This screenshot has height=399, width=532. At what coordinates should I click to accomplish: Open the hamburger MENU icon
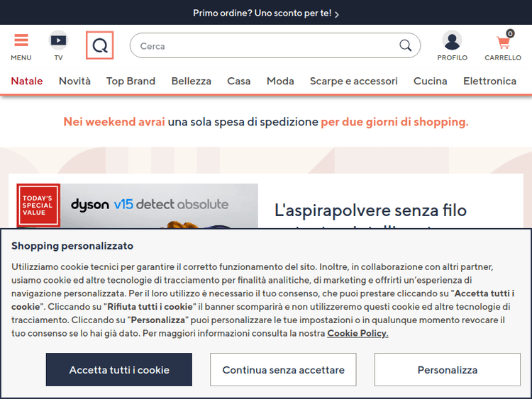(21, 41)
